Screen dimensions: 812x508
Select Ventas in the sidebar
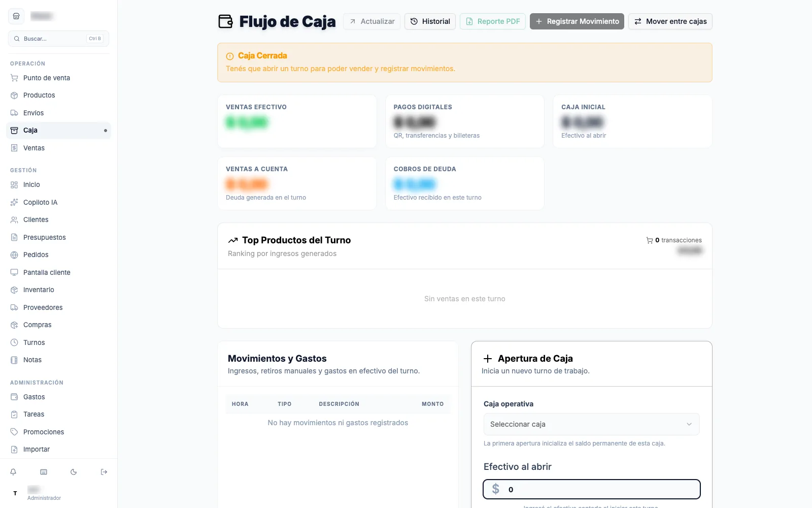click(58, 148)
